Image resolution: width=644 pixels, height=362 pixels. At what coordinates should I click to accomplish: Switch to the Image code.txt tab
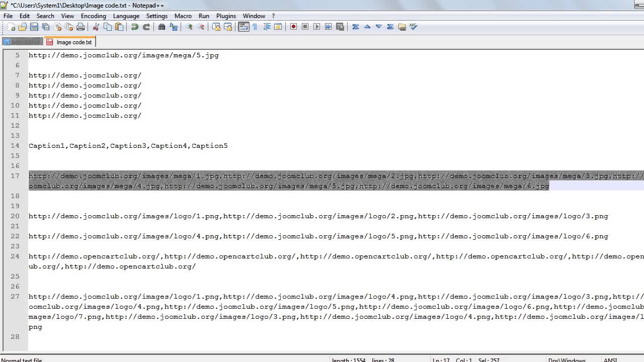tap(69, 42)
